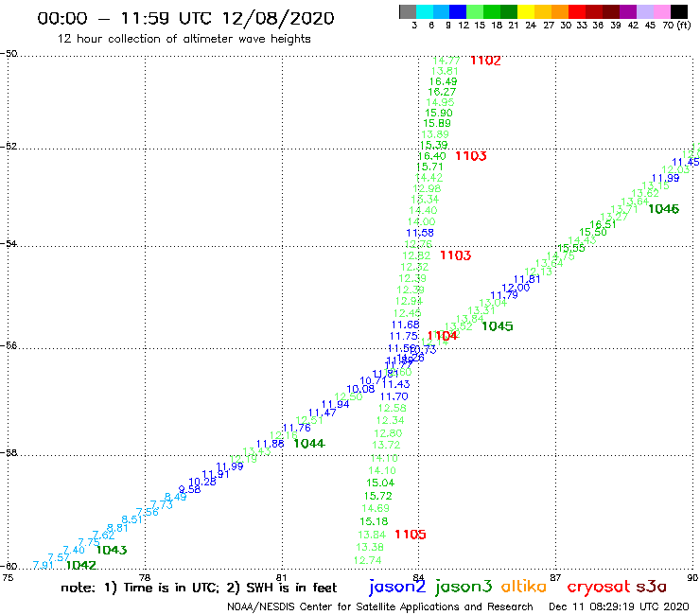Click the dark blue legend swatch
Image resolution: width=700 pixels, height=615 pixels.
click(458, 11)
